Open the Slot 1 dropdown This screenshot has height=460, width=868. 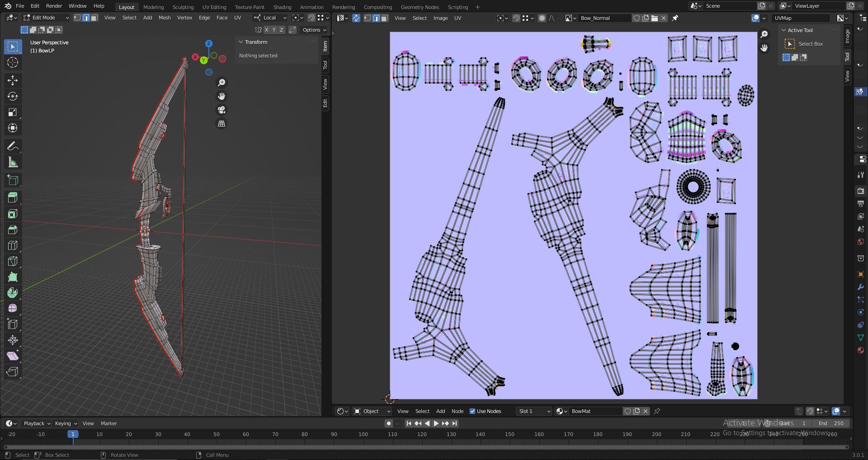click(x=534, y=411)
